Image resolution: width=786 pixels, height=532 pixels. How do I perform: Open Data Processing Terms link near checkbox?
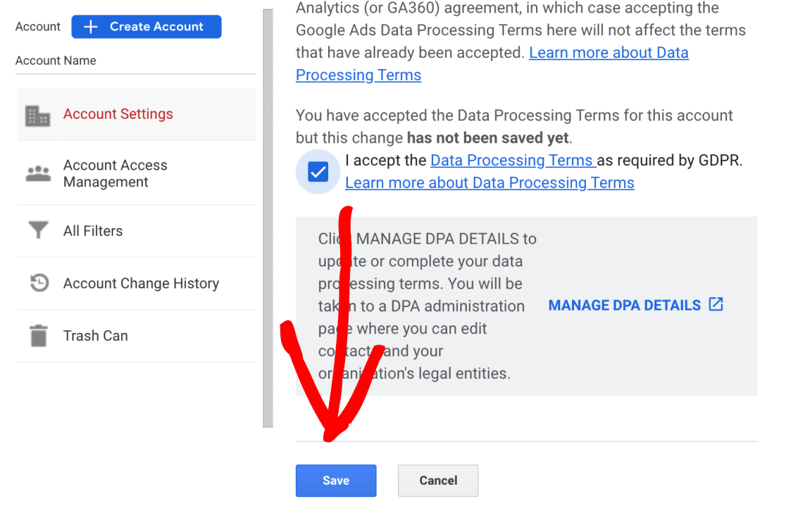coord(512,160)
